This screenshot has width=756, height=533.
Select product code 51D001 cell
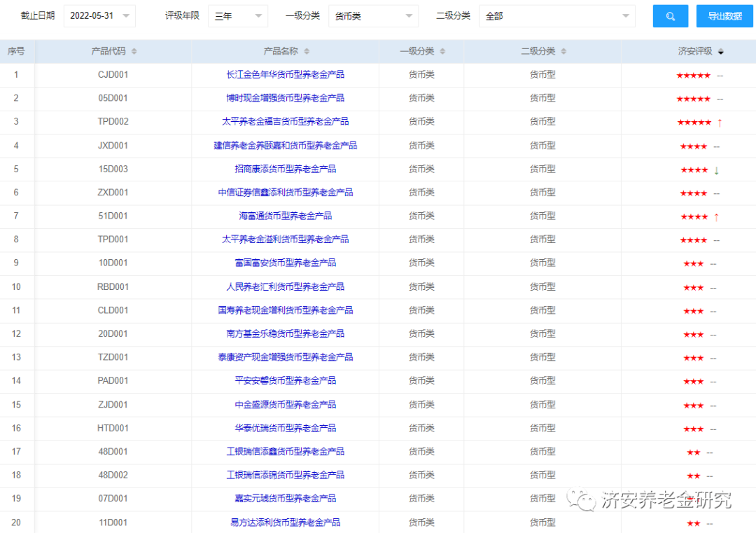(113, 216)
